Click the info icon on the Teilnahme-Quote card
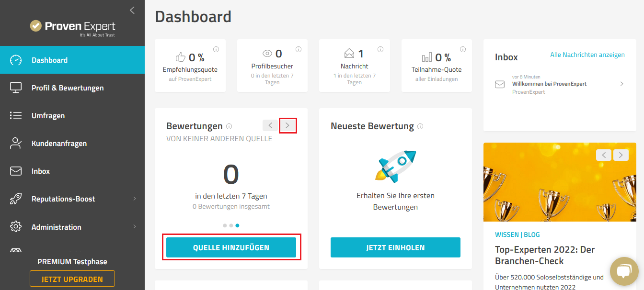This screenshot has width=644, height=290. point(463,49)
